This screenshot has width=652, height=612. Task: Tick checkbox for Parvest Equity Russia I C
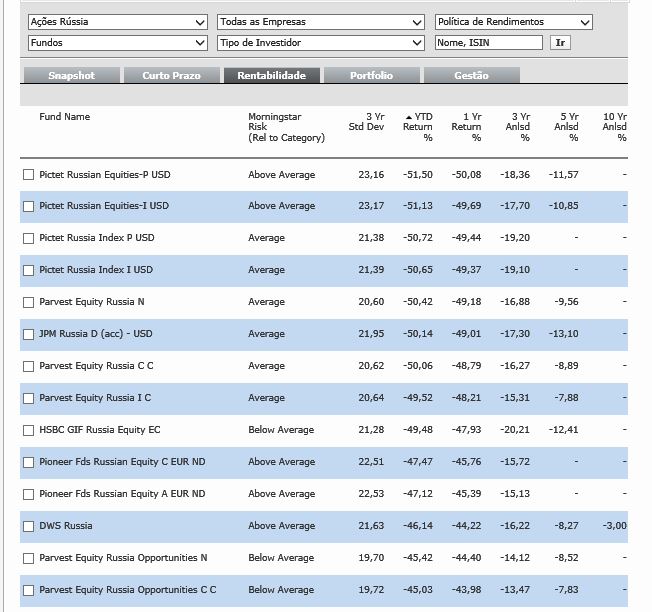28,398
